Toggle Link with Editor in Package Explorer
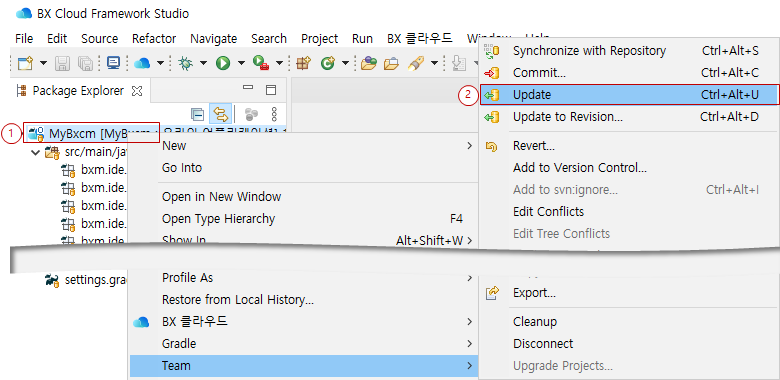 click(220, 114)
